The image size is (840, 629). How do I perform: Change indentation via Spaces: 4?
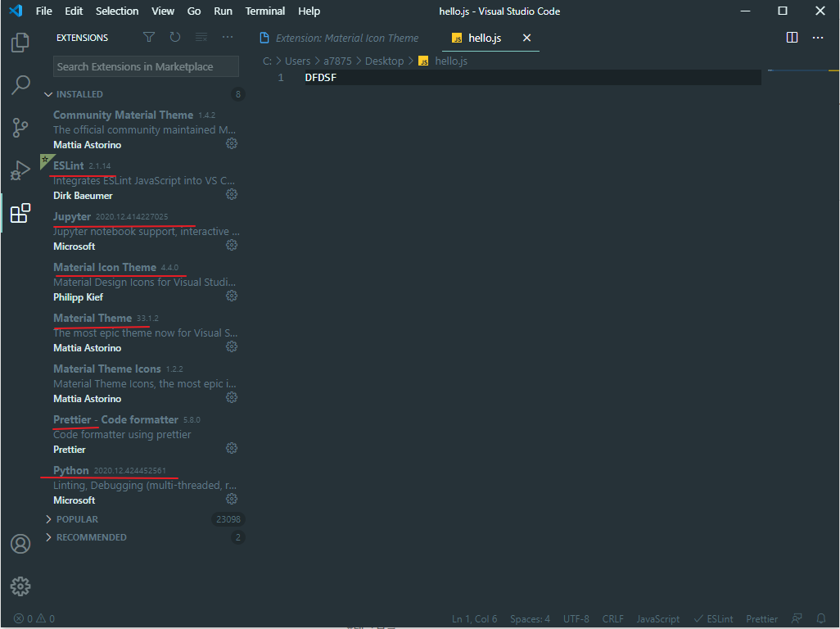pos(530,619)
